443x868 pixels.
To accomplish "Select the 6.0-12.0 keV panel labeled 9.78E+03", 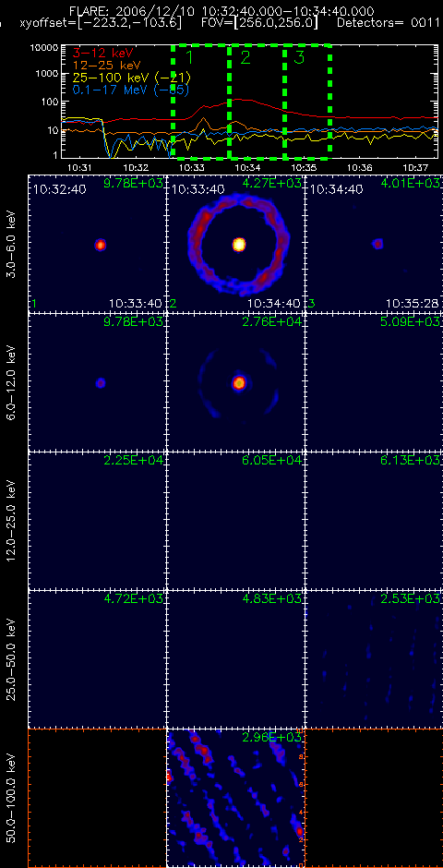I will click(x=97, y=382).
